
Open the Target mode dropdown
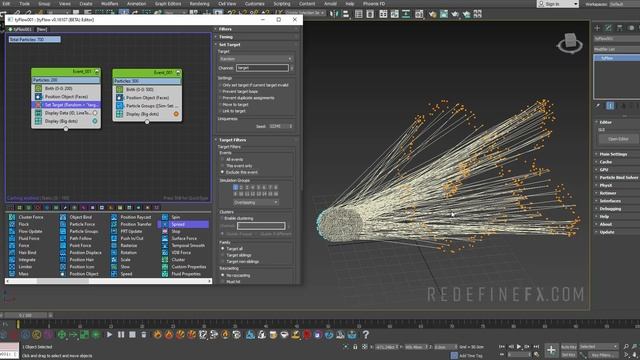click(256, 59)
